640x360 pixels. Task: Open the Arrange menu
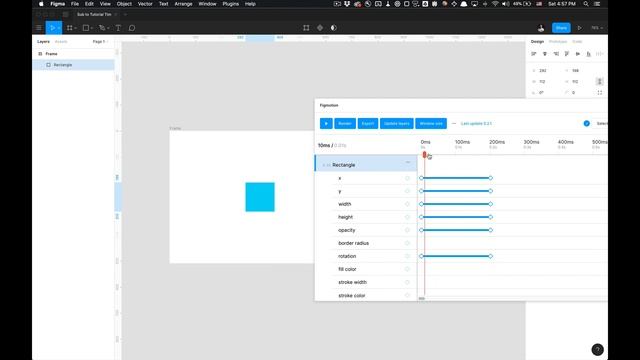click(183, 4)
